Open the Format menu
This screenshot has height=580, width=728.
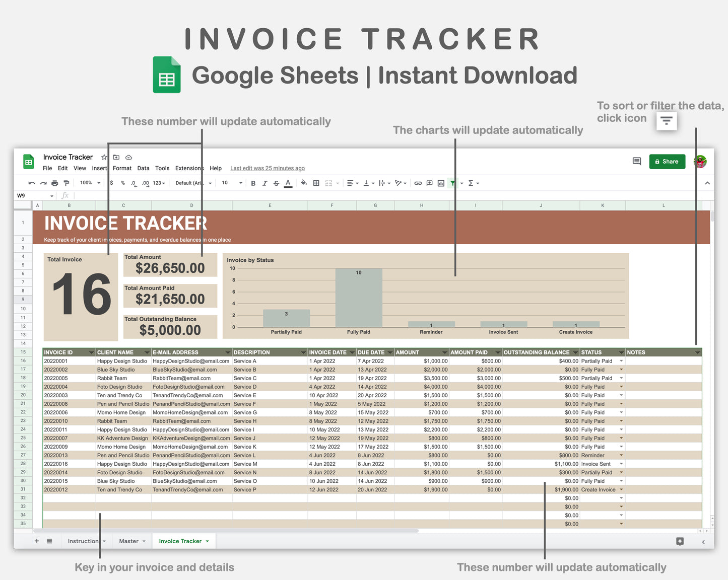(122, 168)
